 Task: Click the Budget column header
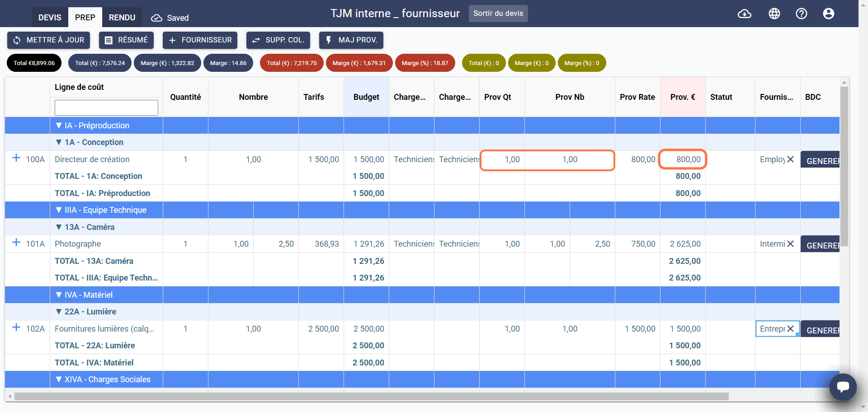(366, 97)
